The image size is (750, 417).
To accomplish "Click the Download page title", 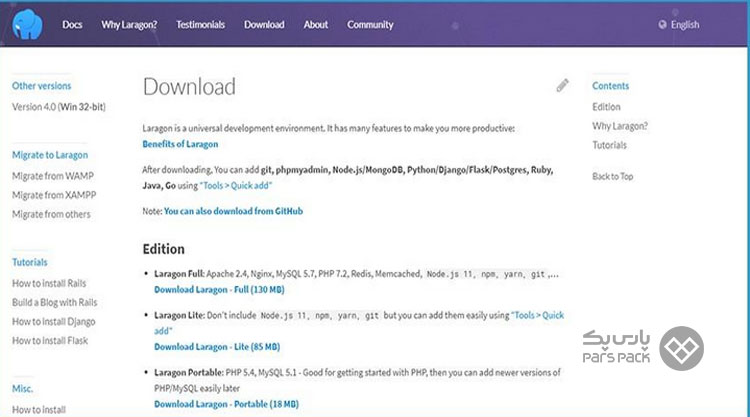I will tap(189, 87).
